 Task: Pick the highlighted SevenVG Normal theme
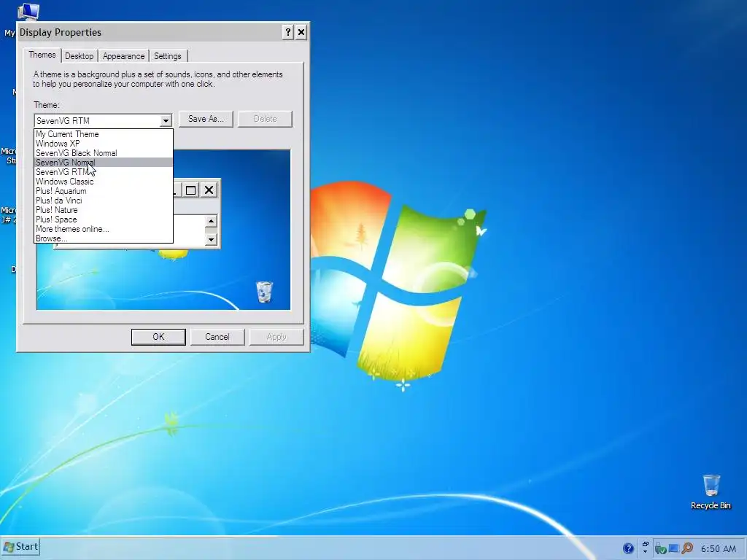tap(104, 163)
